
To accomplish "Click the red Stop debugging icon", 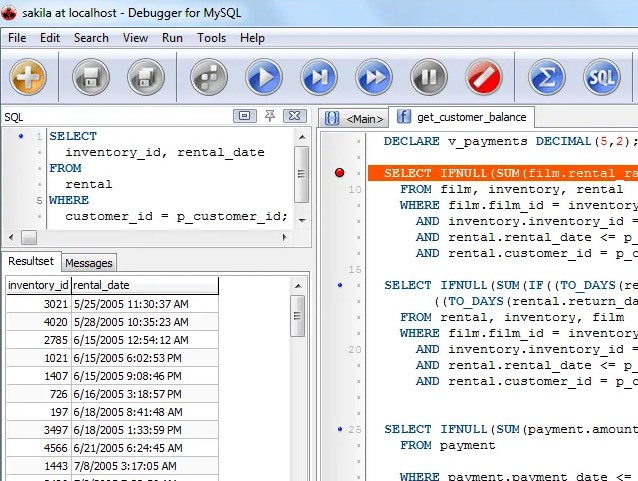I will click(483, 77).
